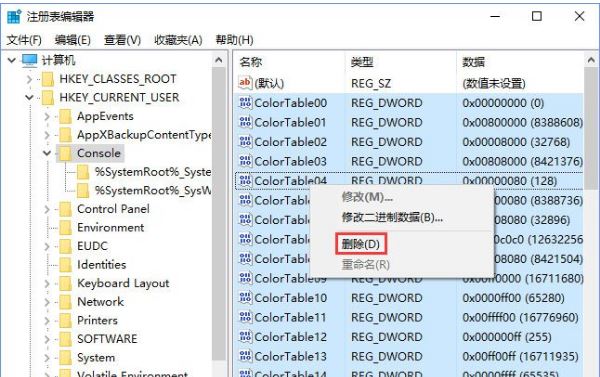Select the Network key label
Viewport: 600px width, 377px height.
click(x=101, y=302)
